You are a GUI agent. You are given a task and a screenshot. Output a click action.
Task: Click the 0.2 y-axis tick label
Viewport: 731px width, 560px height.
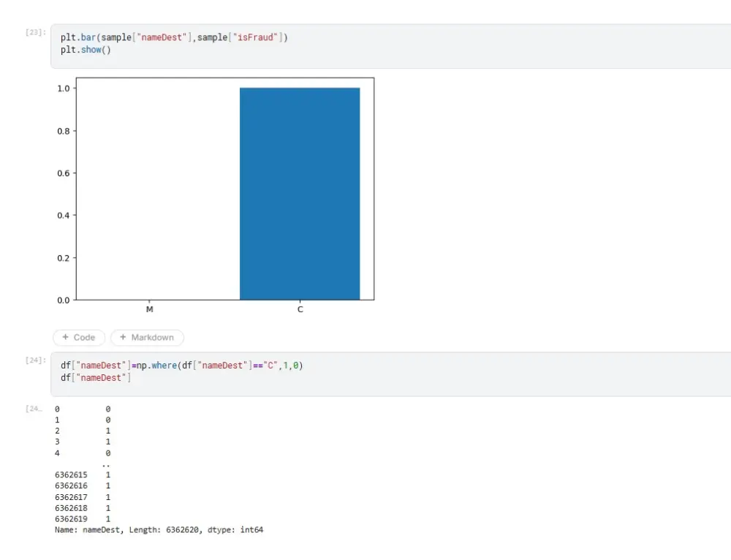pyautogui.click(x=64, y=258)
